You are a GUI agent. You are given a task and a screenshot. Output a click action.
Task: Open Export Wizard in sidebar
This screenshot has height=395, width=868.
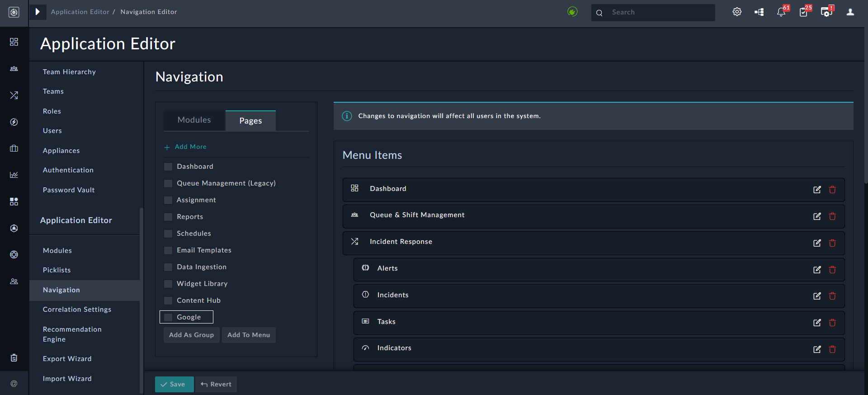(x=67, y=359)
